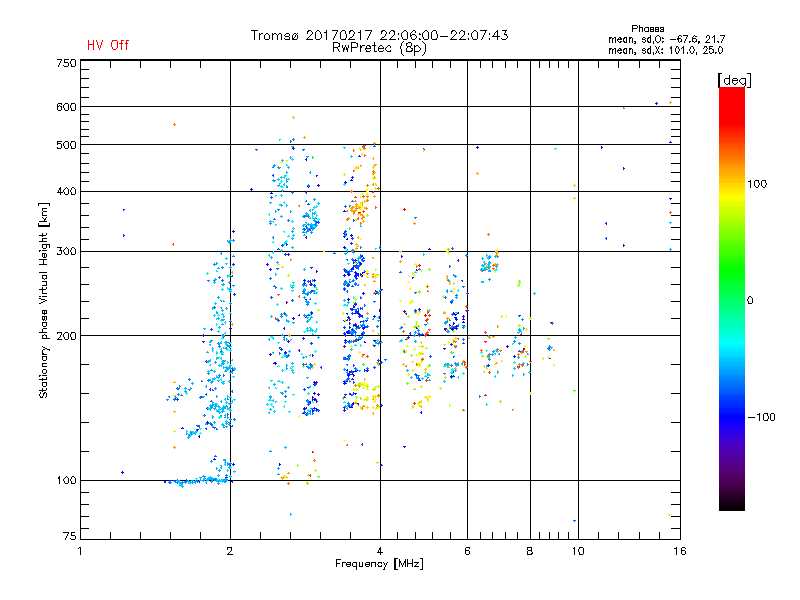Click the x-axis tick label '10'
This screenshot has height=600, width=800.
tap(578, 551)
